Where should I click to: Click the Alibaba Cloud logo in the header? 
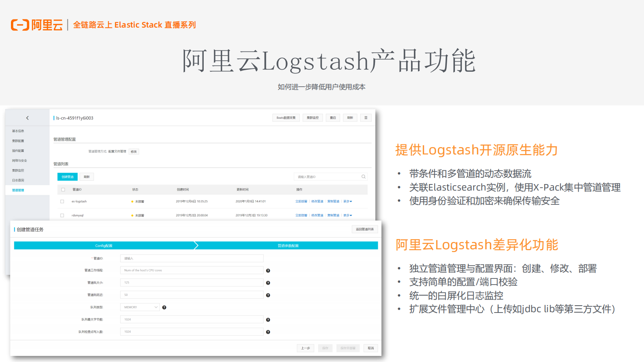click(37, 25)
